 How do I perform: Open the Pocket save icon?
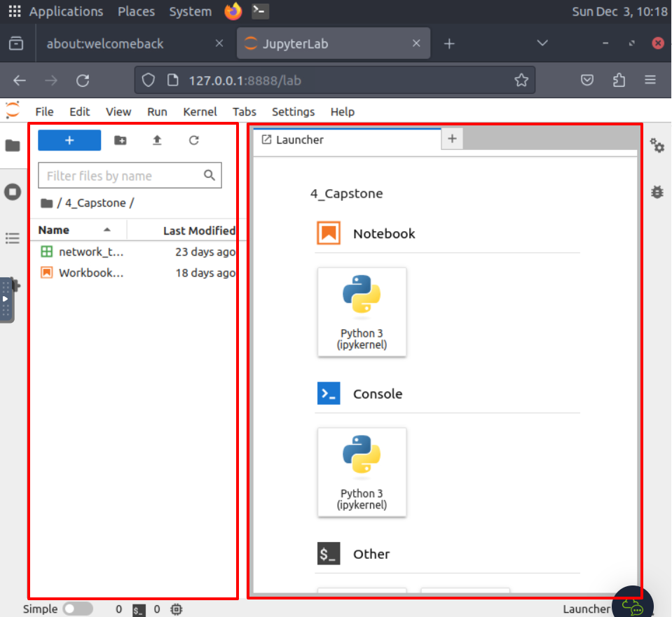click(x=587, y=80)
